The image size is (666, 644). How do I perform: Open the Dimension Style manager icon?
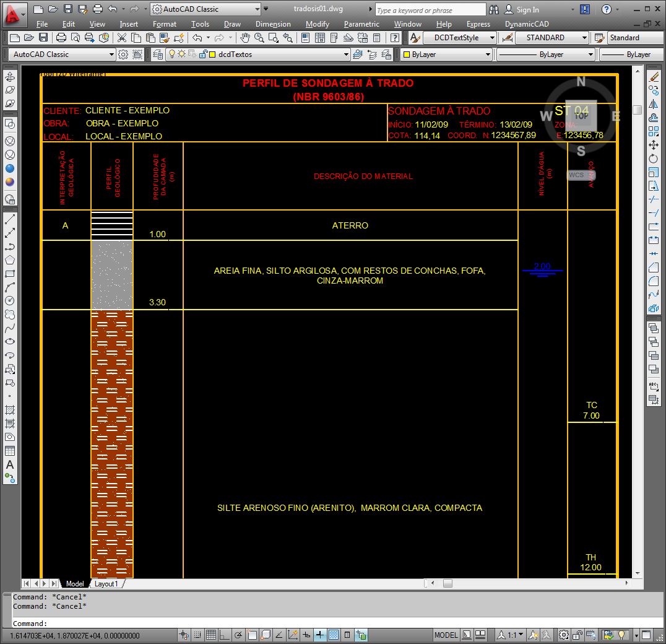click(x=507, y=38)
